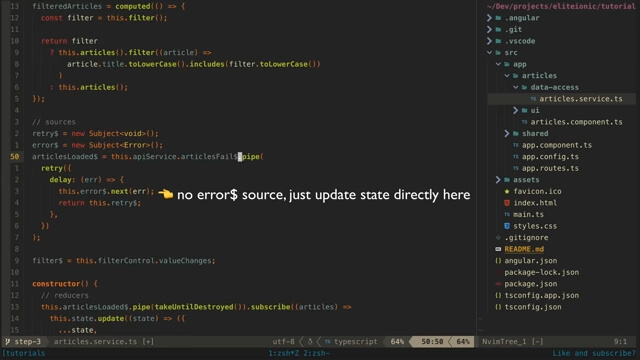The image size is (640, 360).
Task: Click the utf-8 encoding indicator
Action: pyautogui.click(x=283, y=342)
